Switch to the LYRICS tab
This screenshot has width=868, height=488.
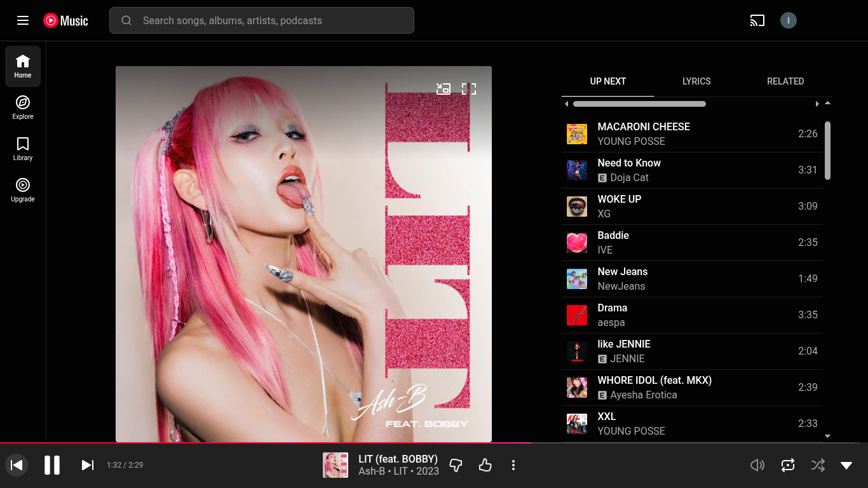[x=696, y=81]
